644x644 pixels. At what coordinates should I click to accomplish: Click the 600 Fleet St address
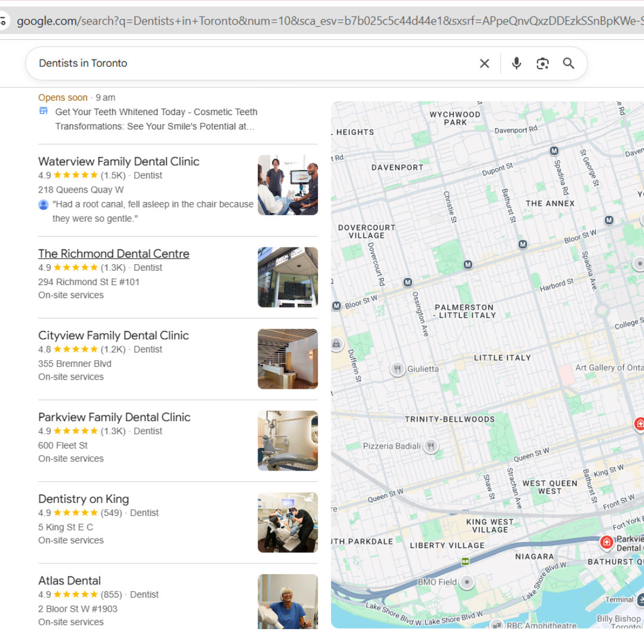pos(63,445)
